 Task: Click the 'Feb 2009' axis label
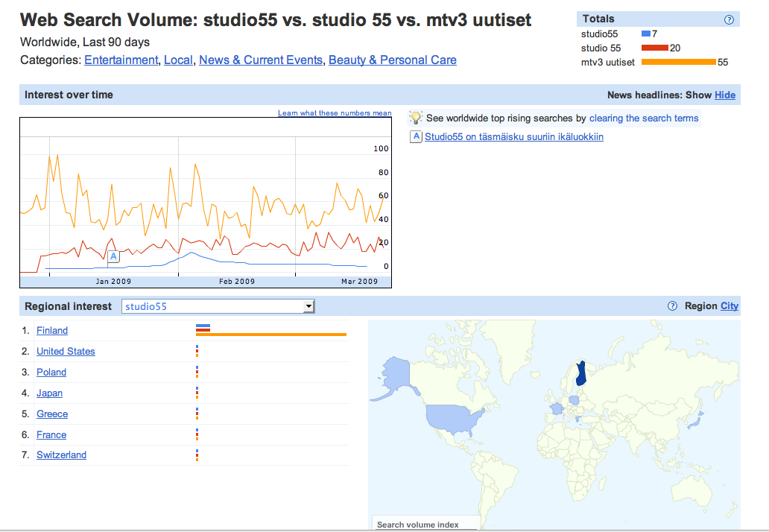[237, 282]
